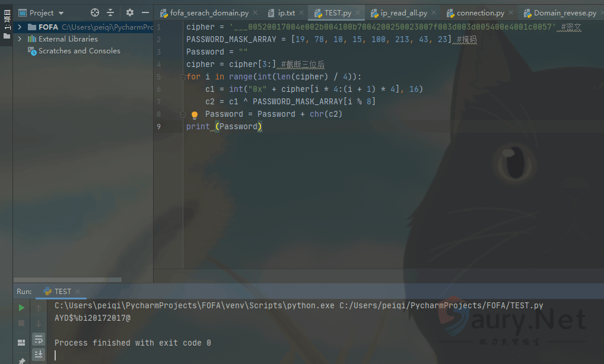Toggle scroll to end in Run console
This screenshot has height=364, width=604.
(39, 355)
